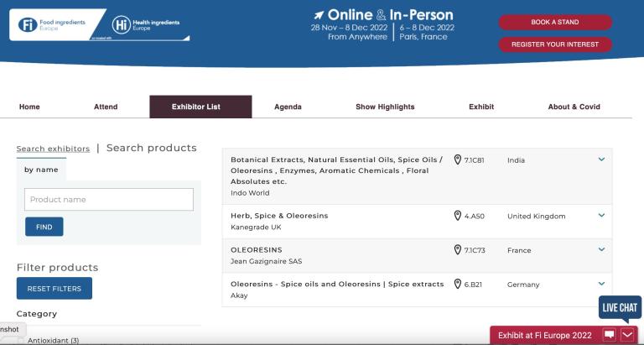Expand the Kanegrade UK product row
This screenshot has height=345, width=644.
(601, 216)
